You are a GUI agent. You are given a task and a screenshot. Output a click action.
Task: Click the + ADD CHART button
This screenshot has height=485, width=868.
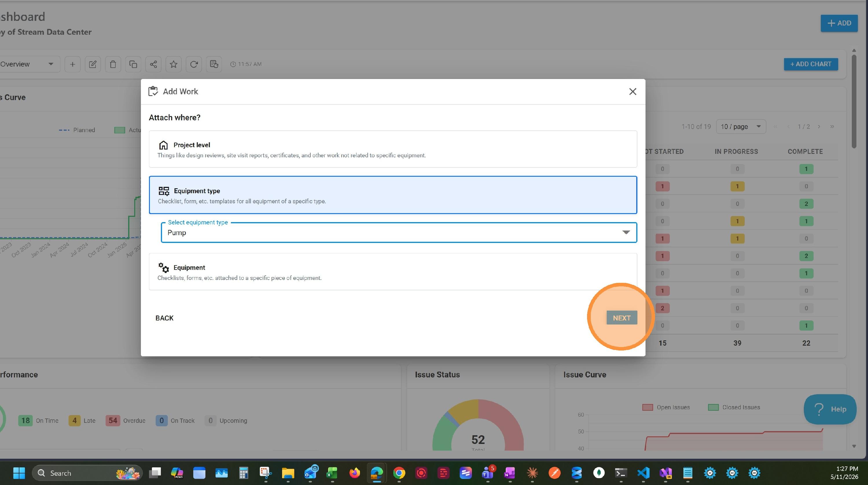coord(811,64)
